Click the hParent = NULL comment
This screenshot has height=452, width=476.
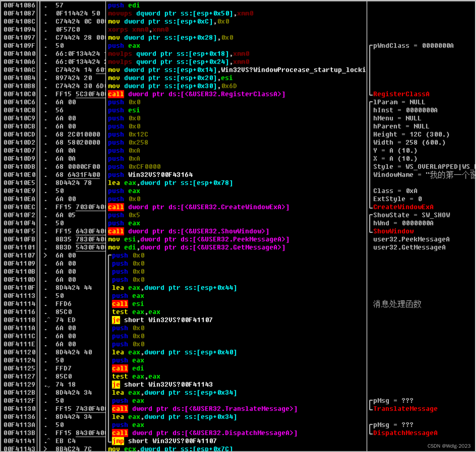tap(401, 126)
